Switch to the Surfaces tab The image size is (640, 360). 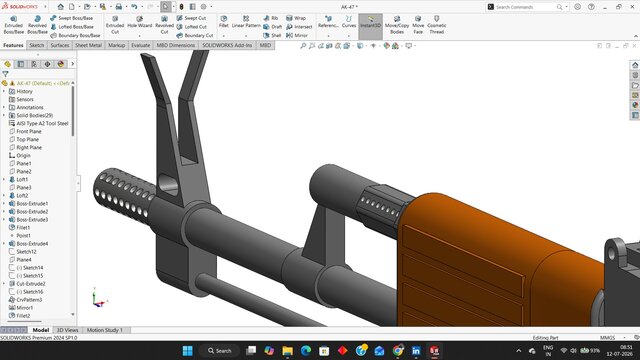coord(60,45)
